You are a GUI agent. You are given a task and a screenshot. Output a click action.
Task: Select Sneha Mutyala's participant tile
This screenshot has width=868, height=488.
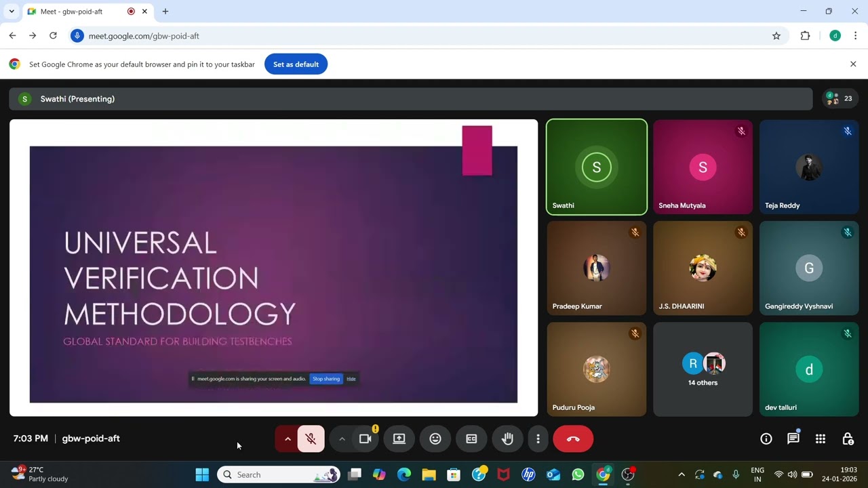coord(703,167)
